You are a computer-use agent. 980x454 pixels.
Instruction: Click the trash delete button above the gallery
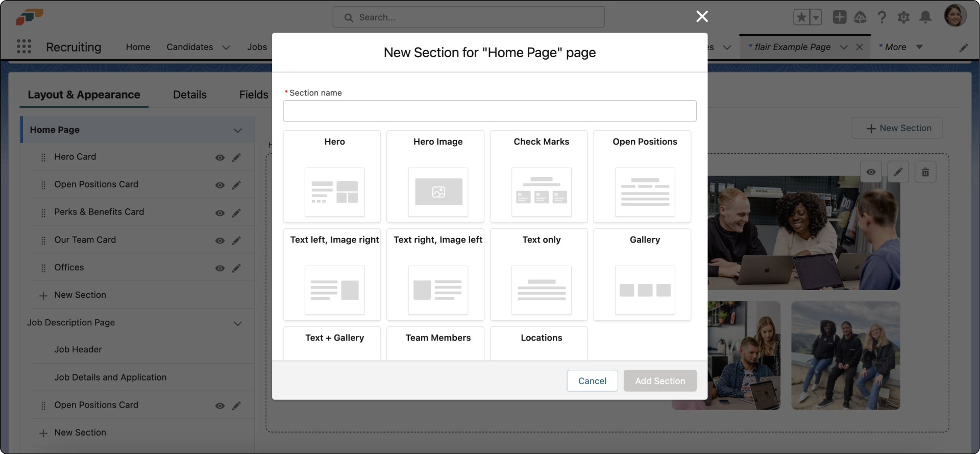pyautogui.click(x=925, y=172)
